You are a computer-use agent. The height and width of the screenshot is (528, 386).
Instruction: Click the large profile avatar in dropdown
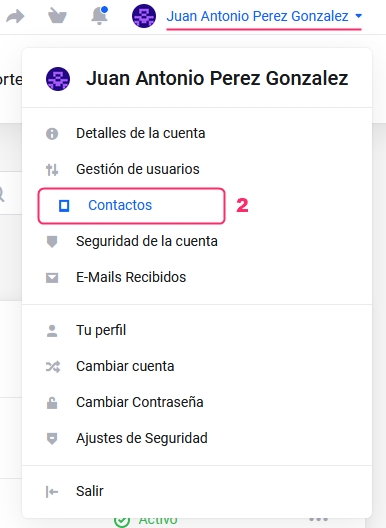tap(58, 79)
